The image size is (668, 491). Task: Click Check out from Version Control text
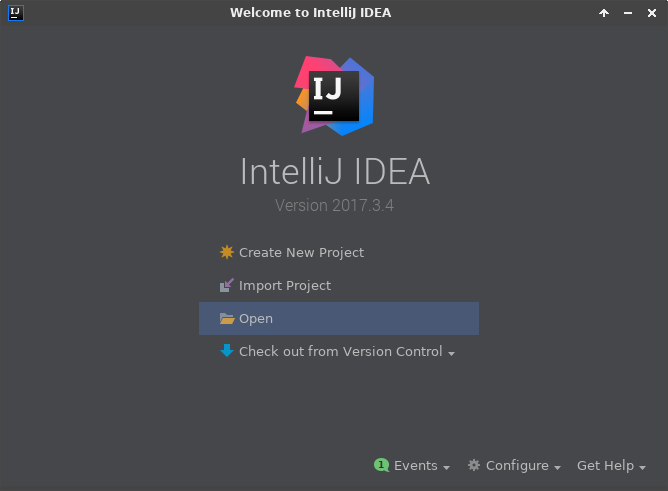click(340, 351)
